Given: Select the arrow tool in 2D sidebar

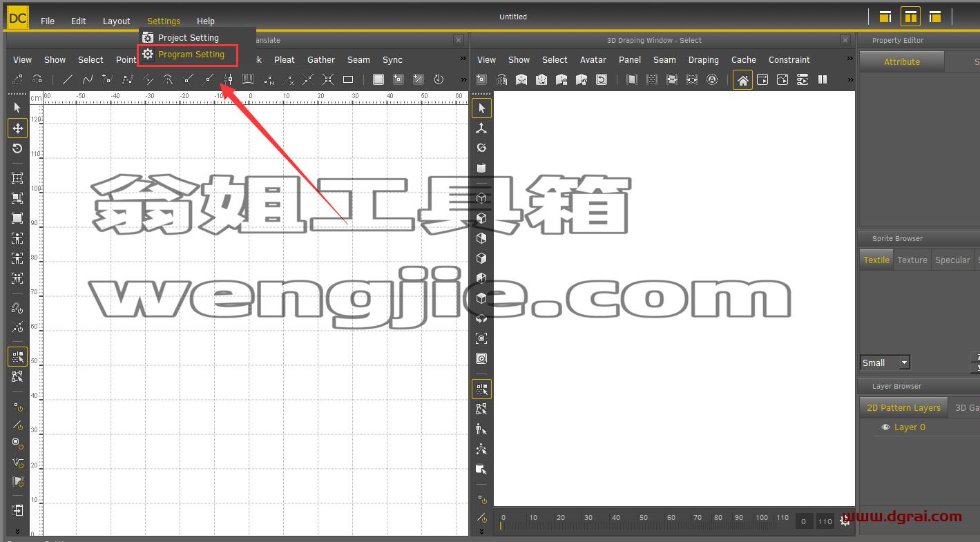Looking at the screenshot, I should pyautogui.click(x=17, y=108).
